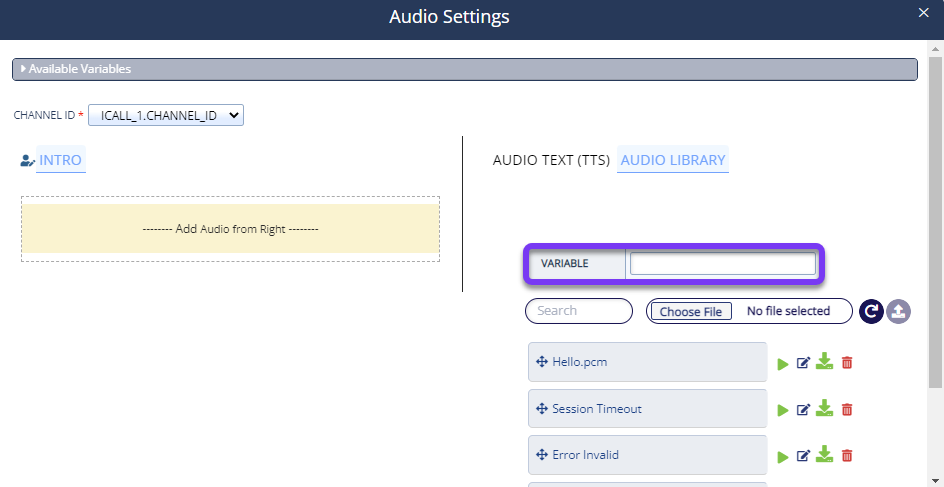Select the Error Invalid list item
This screenshot has width=944, height=487.
pos(648,455)
